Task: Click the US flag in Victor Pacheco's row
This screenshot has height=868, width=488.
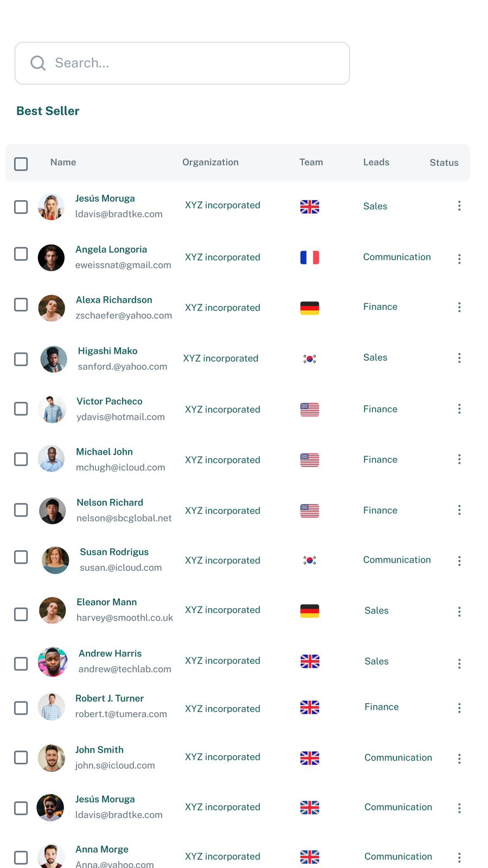Action: [x=310, y=410]
